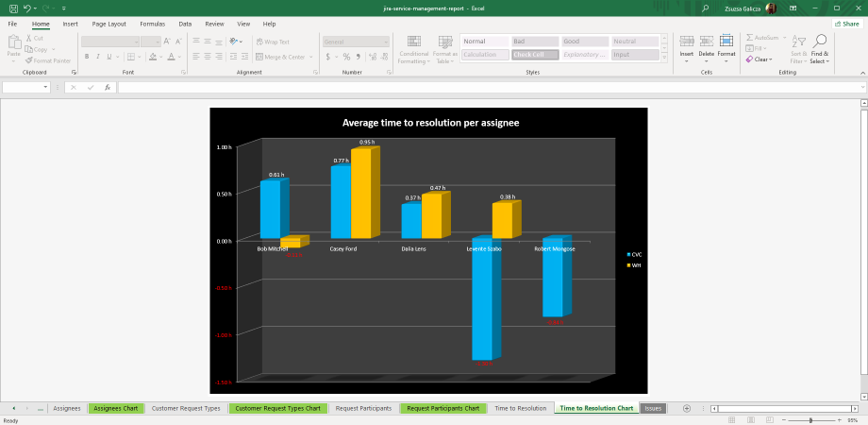Click the Insert cells icon
The image size is (868, 425).
coord(687,42)
